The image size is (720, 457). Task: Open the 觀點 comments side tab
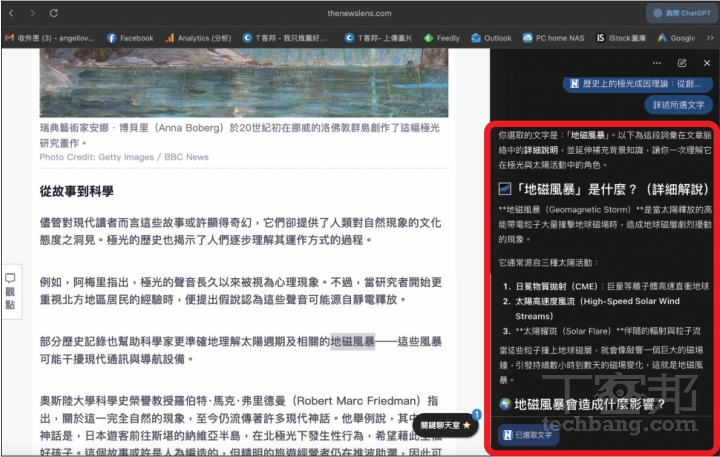click(x=10, y=292)
